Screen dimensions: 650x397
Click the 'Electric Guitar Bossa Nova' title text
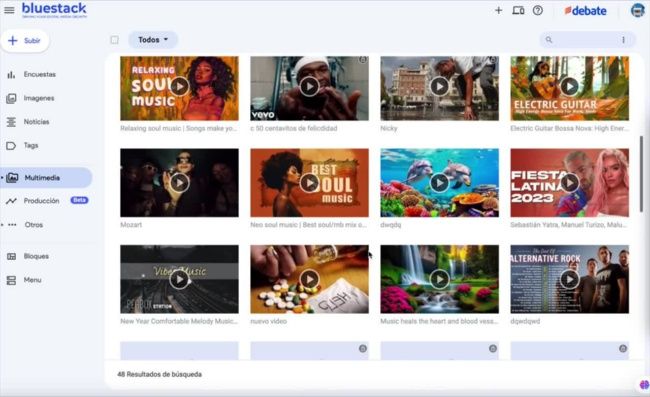[570, 128]
